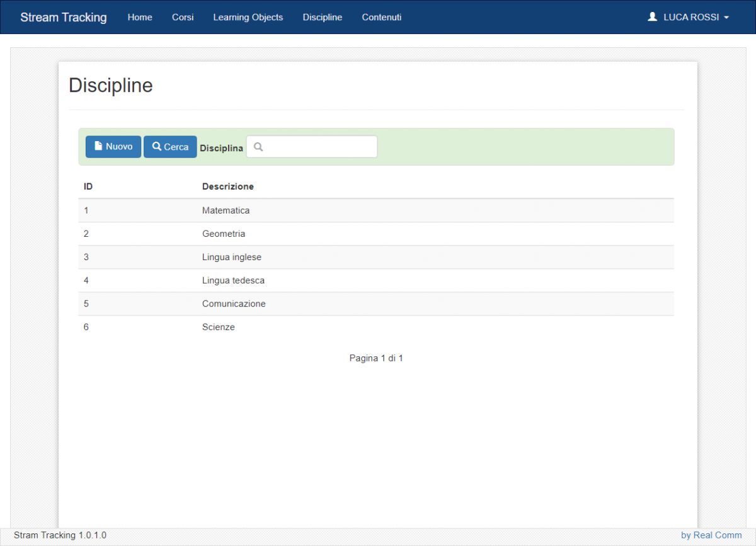Open the by Real Comm link
Screen dimensions: 756x546
tap(711, 535)
